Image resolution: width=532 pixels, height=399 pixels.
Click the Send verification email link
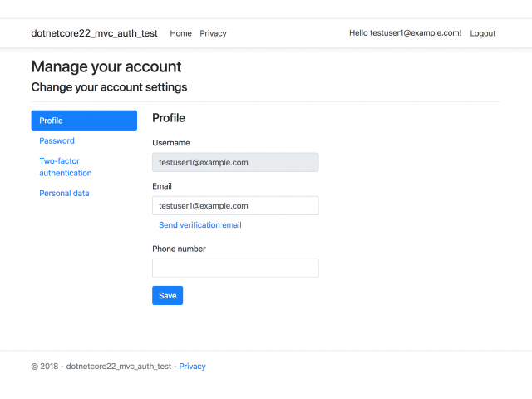pos(200,225)
